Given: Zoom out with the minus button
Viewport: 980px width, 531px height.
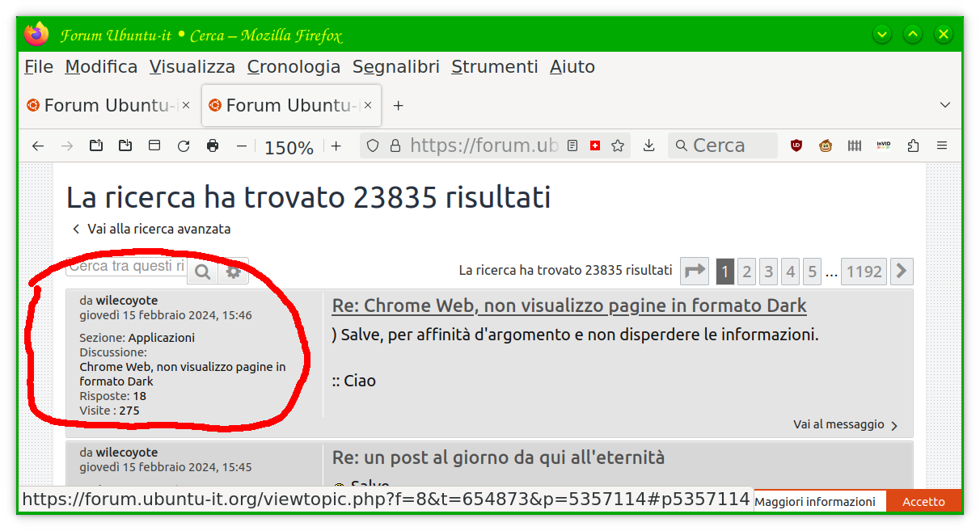Looking at the screenshot, I should click(x=241, y=146).
